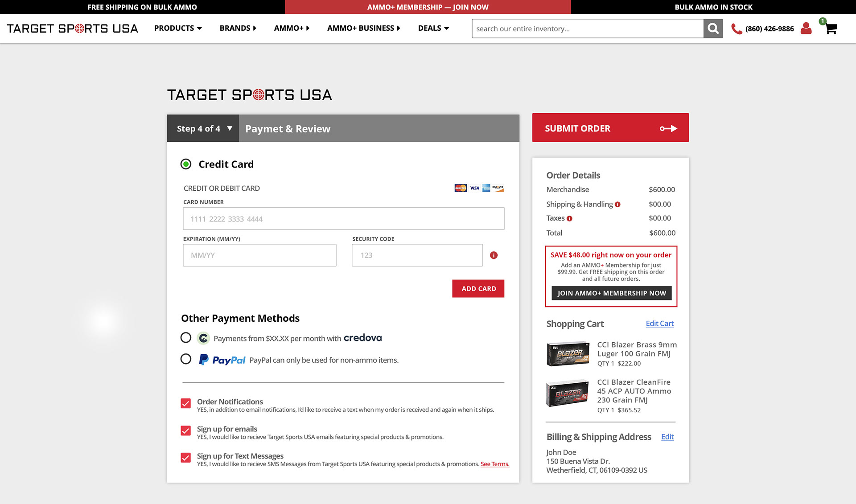Open the BRANDS menu
The width and height of the screenshot is (856, 504).
[x=238, y=28]
